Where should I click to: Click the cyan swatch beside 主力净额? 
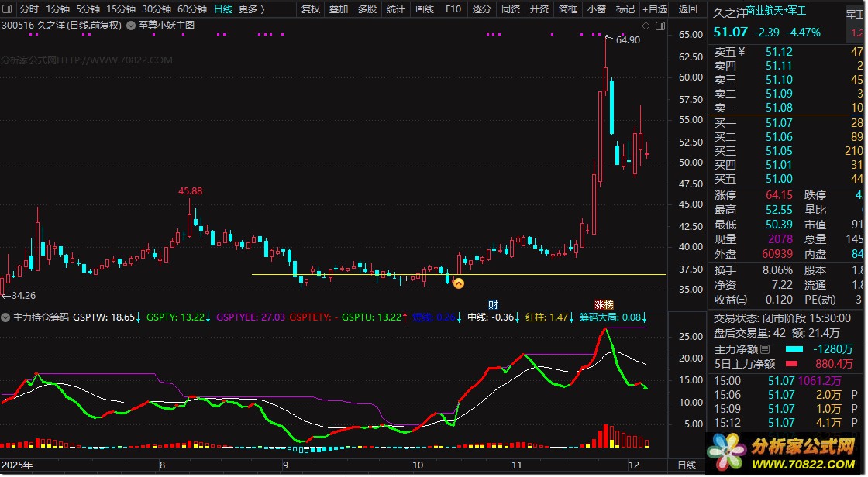[794, 349]
